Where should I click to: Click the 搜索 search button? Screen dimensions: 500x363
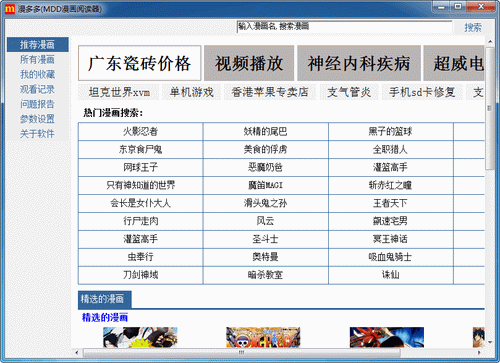pos(473,27)
